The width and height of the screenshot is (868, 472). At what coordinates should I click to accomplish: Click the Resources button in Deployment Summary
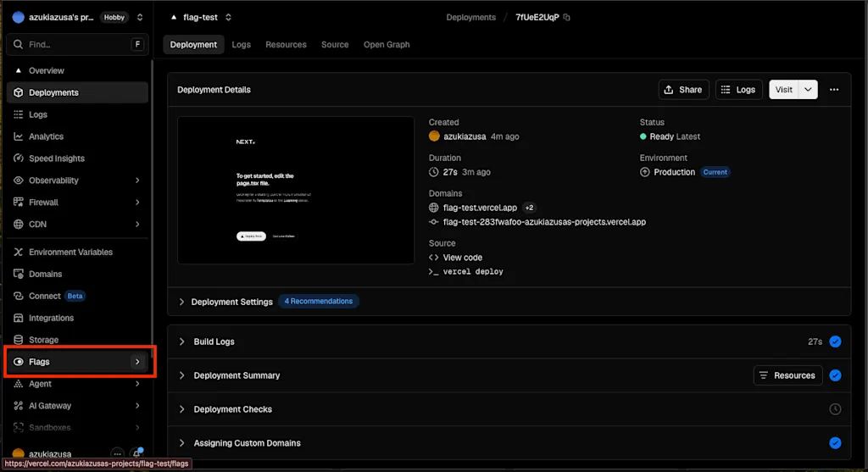tap(787, 375)
